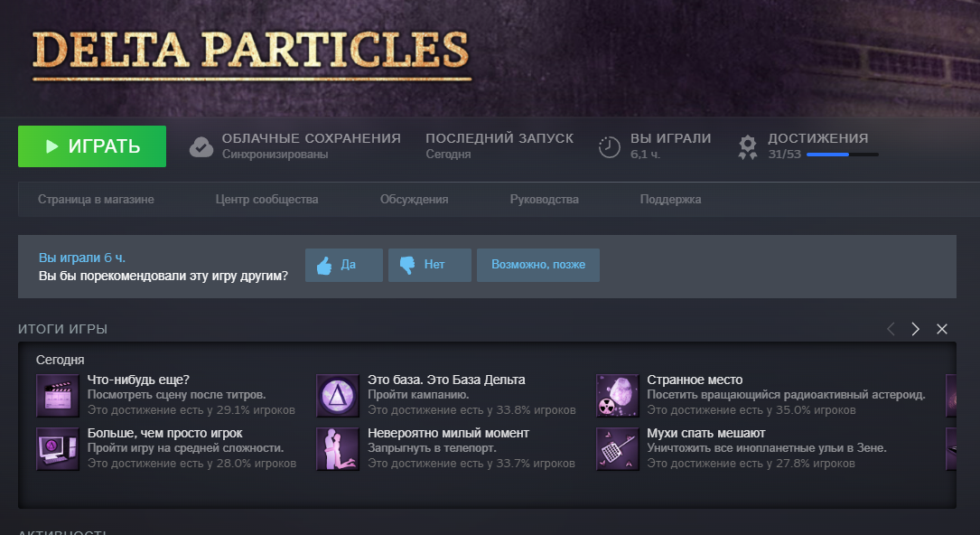Click the Мухи спать мешают title
The height and width of the screenshot is (535, 980).
pyautogui.click(x=705, y=433)
